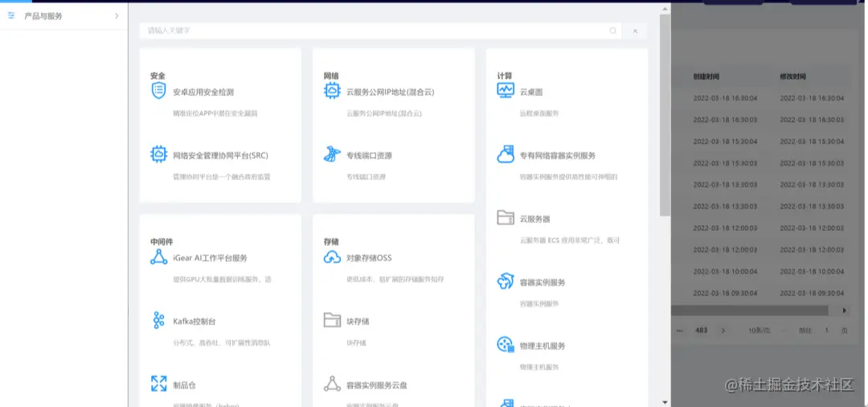
Task: Open the 网络安全管理协同平台(SRC) link
Action: click(x=220, y=155)
